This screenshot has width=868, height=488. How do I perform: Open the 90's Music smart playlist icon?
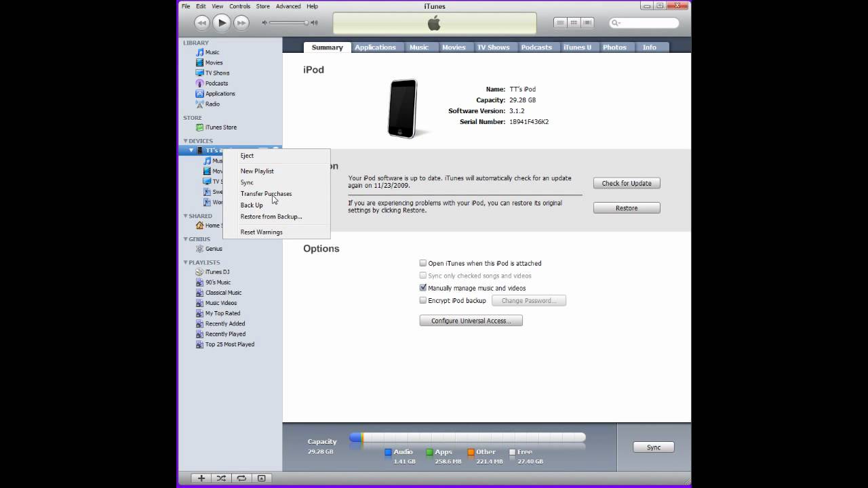pyautogui.click(x=199, y=282)
